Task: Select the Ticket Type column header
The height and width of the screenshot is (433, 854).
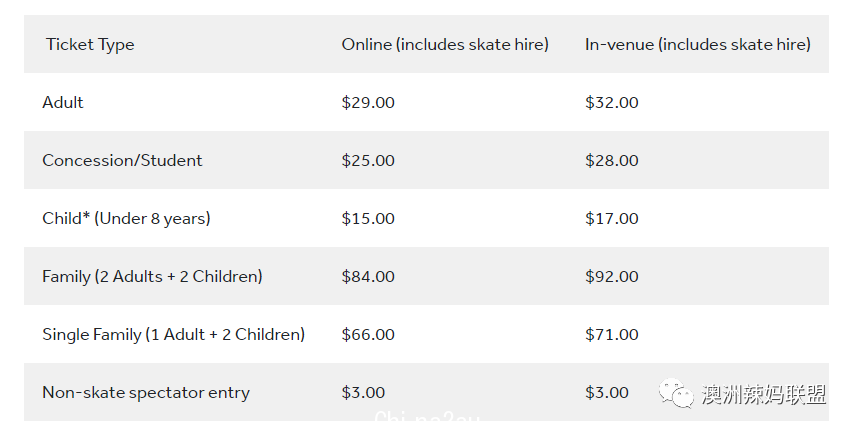Action: (90, 45)
